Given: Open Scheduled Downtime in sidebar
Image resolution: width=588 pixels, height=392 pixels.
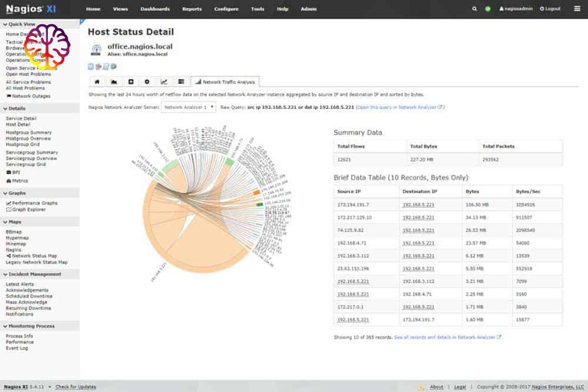Looking at the screenshot, I should [29, 296].
